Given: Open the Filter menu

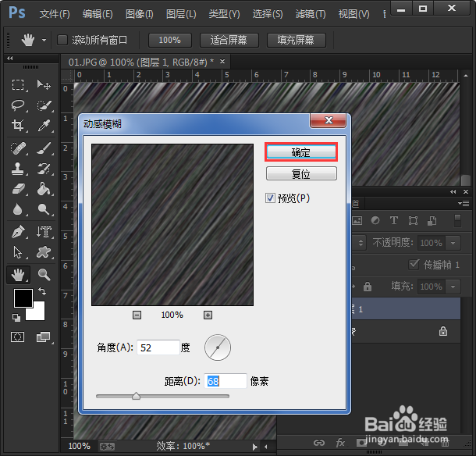Looking at the screenshot, I should [311, 14].
